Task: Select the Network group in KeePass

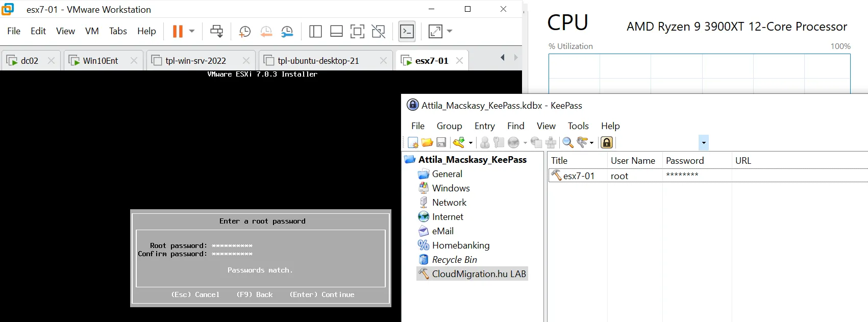Action: click(449, 203)
